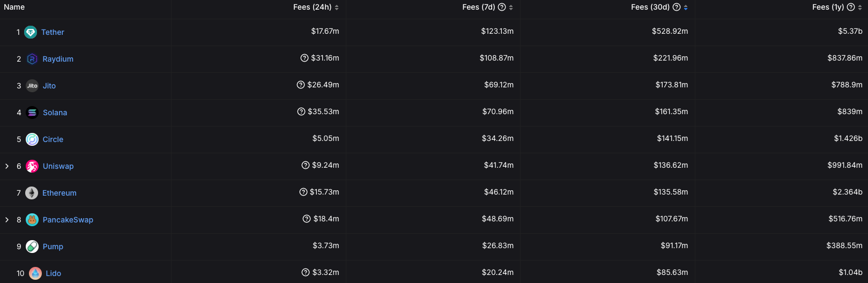Expand the PancakeSwap row
The height and width of the screenshot is (283, 868).
pyautogui.click(x=7, y=220)
